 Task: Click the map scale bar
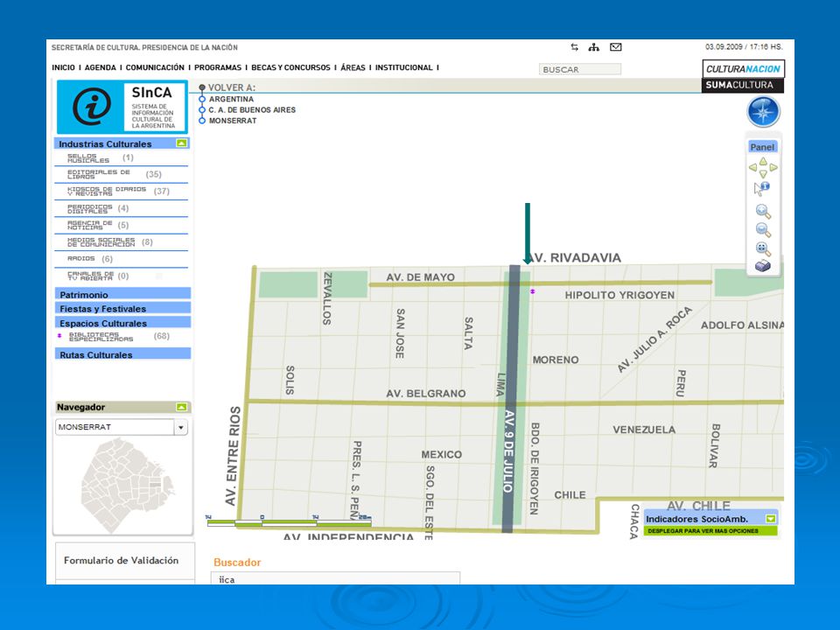(x=290, y=521)
